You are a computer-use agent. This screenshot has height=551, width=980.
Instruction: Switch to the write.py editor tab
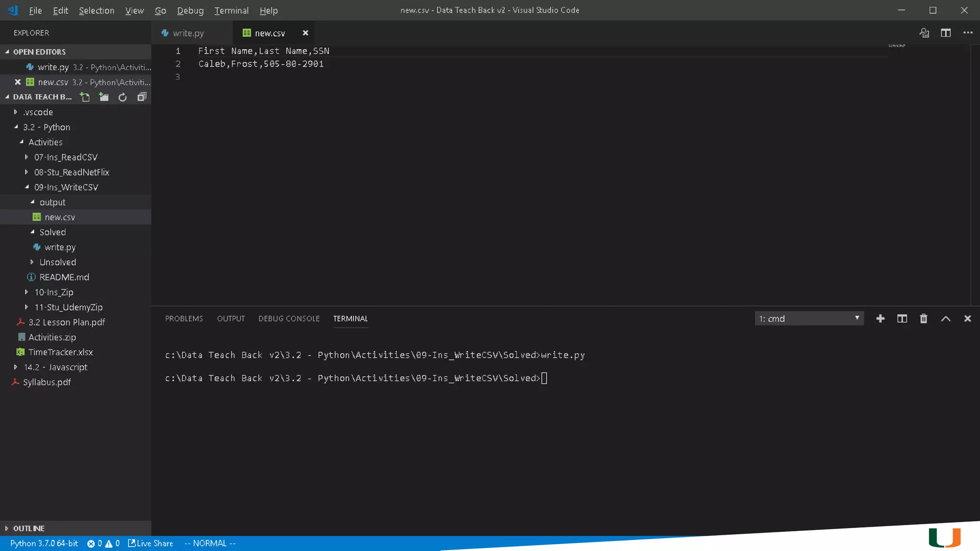(x=188, y=33)
